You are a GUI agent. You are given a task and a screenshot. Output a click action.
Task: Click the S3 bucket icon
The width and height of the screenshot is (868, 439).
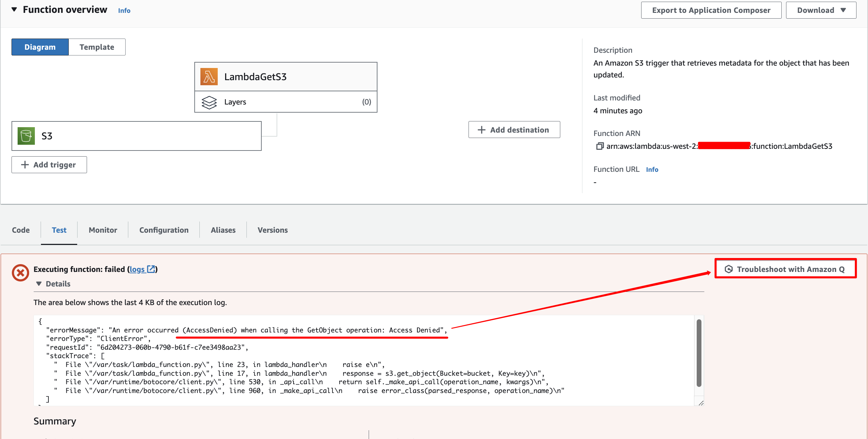coord(26,136)
